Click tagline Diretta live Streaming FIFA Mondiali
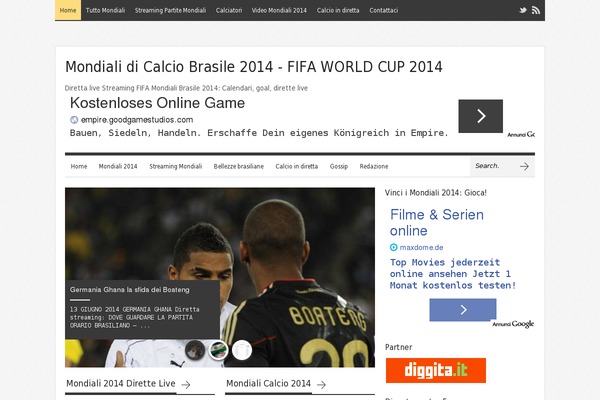 point(186,88)
